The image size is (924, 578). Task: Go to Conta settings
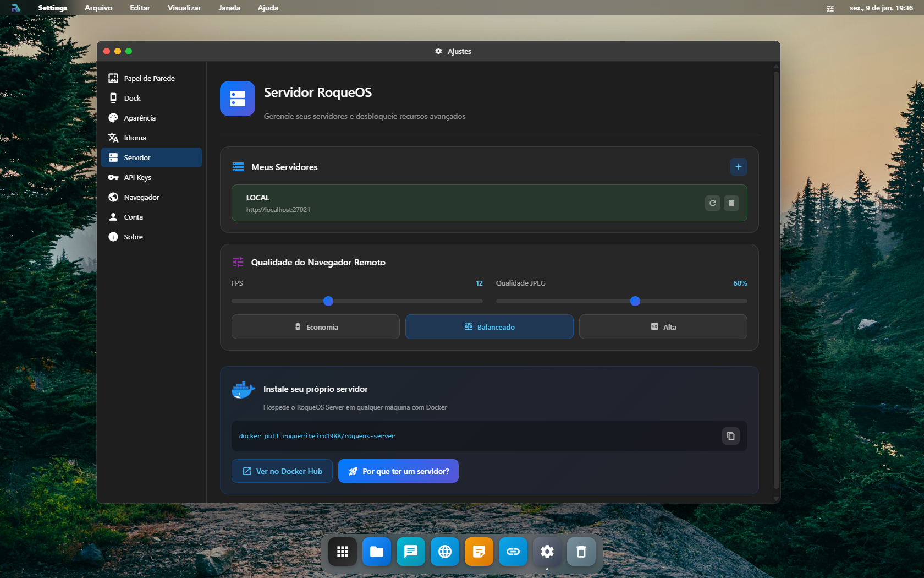151,217
